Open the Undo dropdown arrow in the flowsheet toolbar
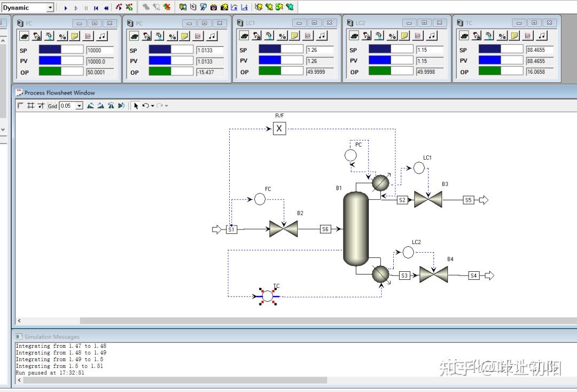This screenshot has width=577, height=392. tap(152, 106)
